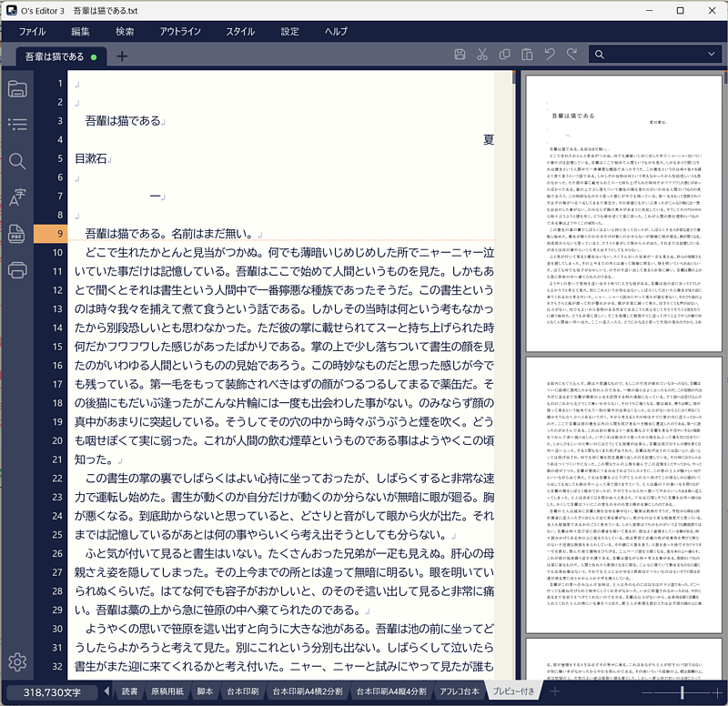
Task: Add a new style tab with plus
Action: point(554,691)
